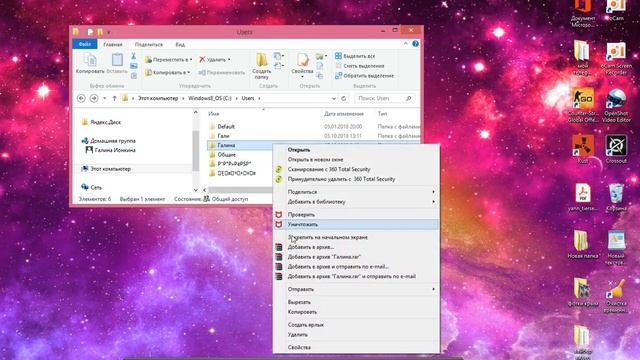Go back with the Explorer back arrow

(81, 98)
